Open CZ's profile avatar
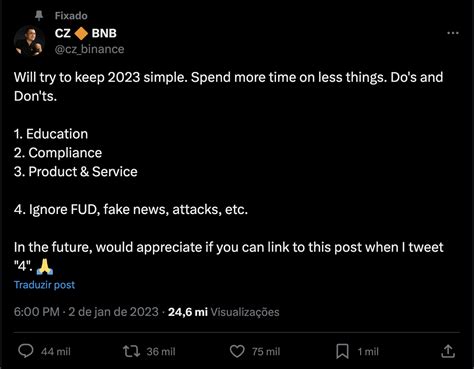The image size is (474, 369). (29, 41)
